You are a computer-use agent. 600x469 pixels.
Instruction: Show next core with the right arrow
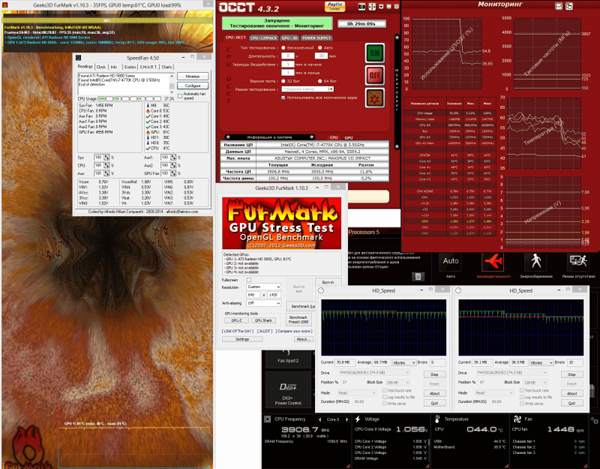coord(347,420)
